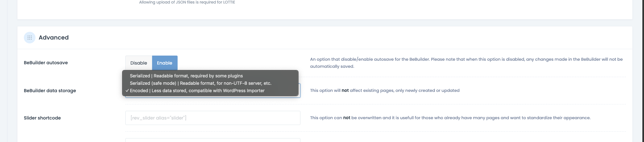Focus the Slider shortcode input field
Screen dimensions: 644x142
213,118
